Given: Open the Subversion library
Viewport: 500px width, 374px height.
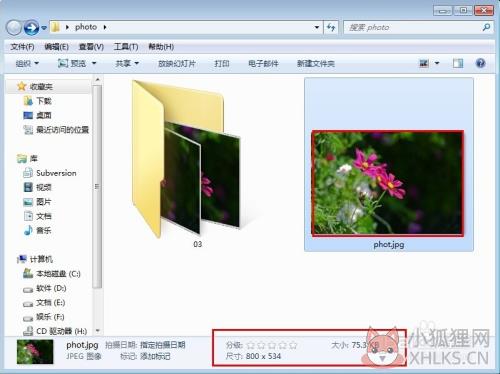Looking at the screenshot, I should 56,173.
